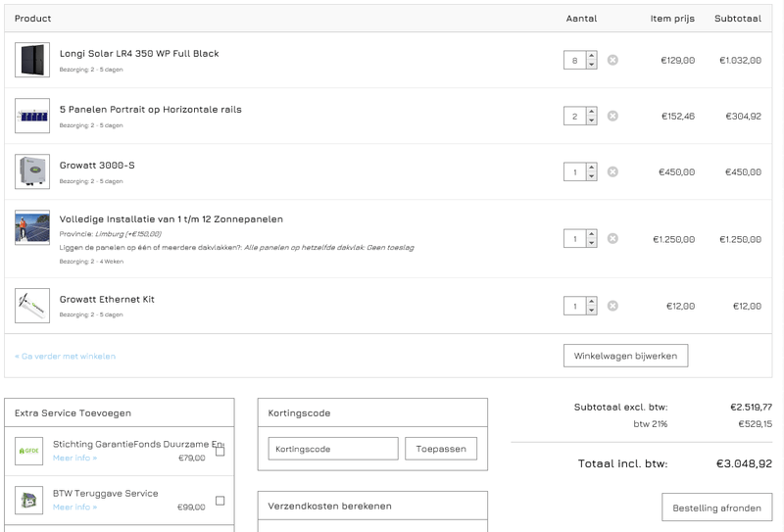Increase quantity of Longi Solar LR4 panels
Screen dimensions: 784x532
(592, 56)
